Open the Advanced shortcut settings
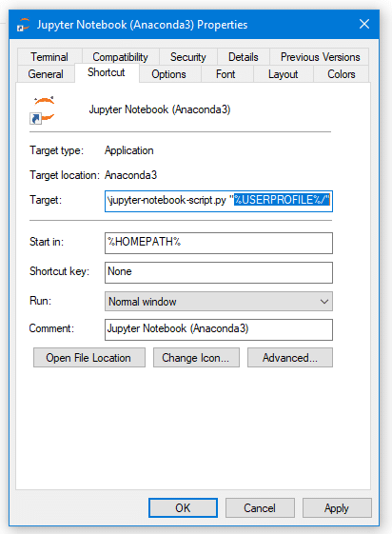Viewport: 392px width, 534px height. tap(290, 358)
